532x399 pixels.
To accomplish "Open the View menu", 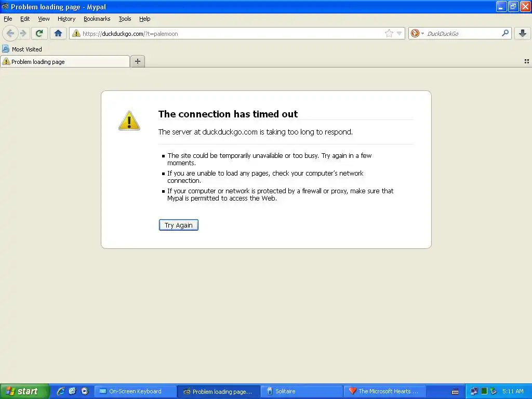I will point(44,19).
